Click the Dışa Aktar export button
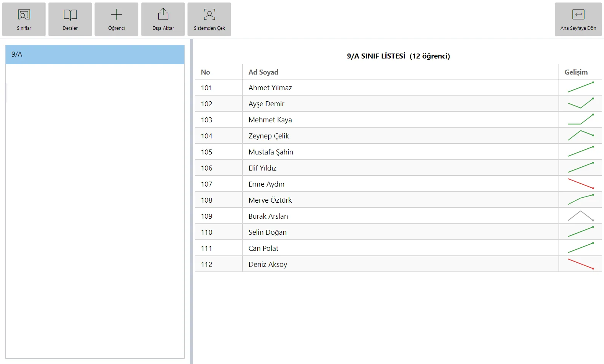 (x=163, y=19)
